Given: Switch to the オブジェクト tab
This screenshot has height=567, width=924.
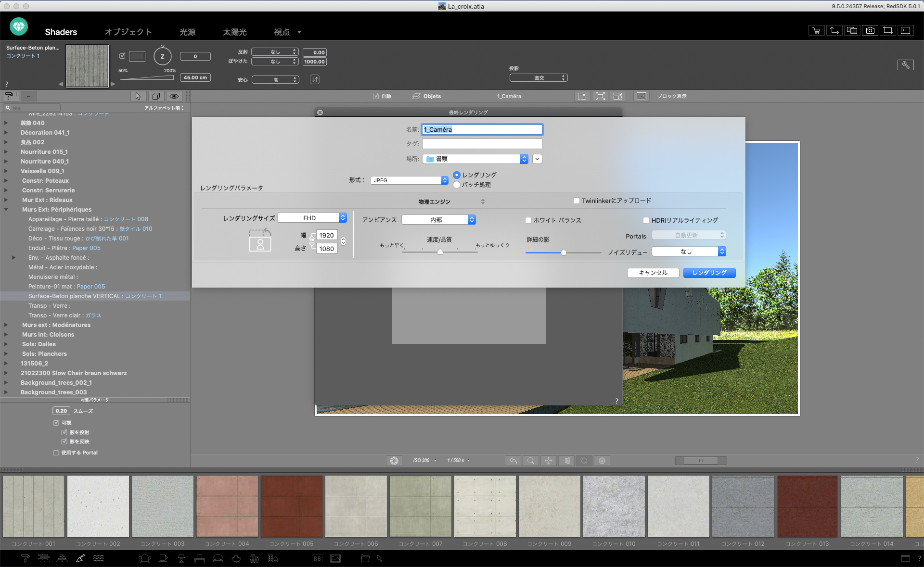Looking at the screenshot, I should 128,32.
